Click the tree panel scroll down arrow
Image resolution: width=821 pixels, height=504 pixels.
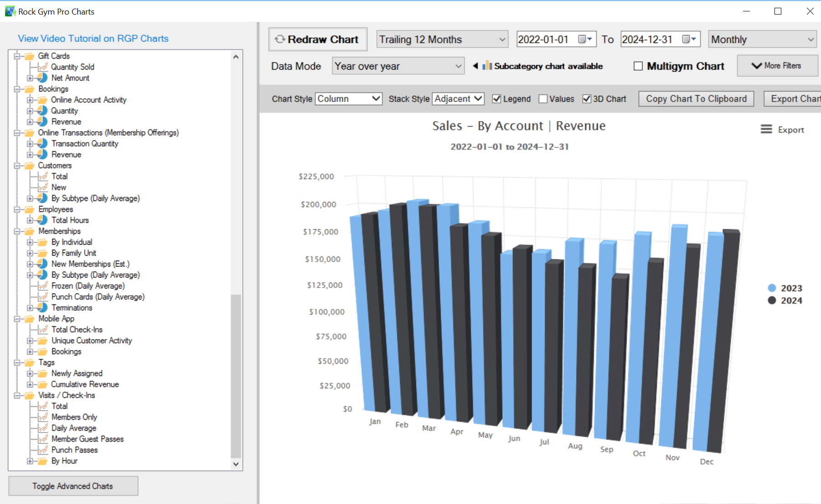tap(236, 464)
